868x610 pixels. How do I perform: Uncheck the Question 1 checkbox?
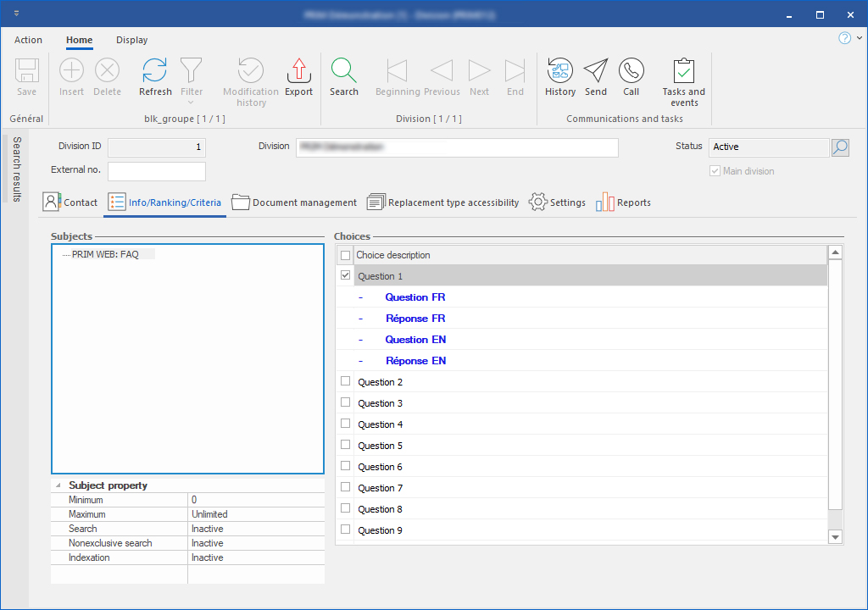coord(345,275)
